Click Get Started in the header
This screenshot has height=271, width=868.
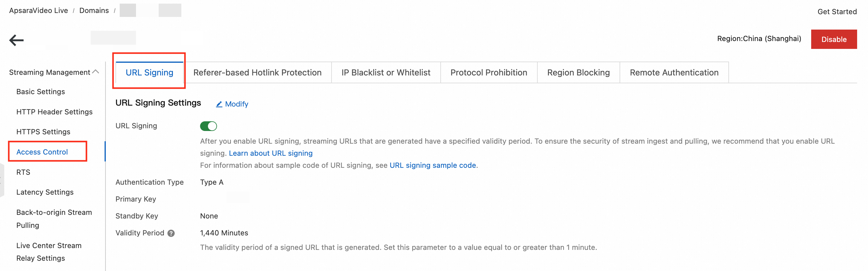837,12
